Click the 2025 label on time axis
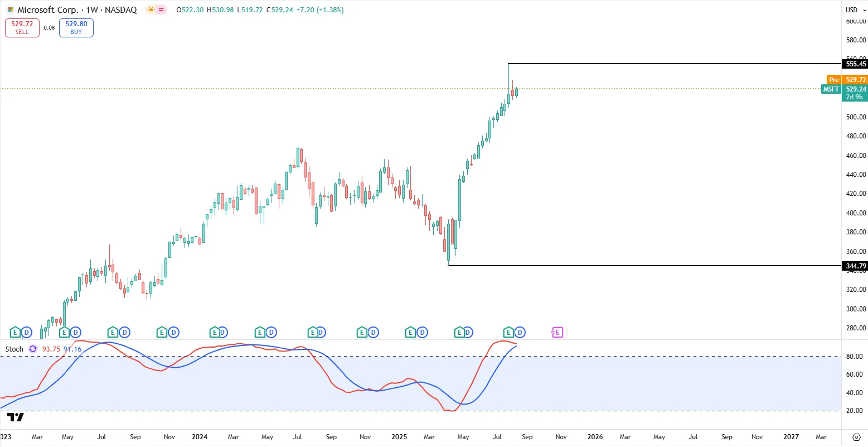The width and height of the screenshot is (868, 447). (x=398, y=437)
